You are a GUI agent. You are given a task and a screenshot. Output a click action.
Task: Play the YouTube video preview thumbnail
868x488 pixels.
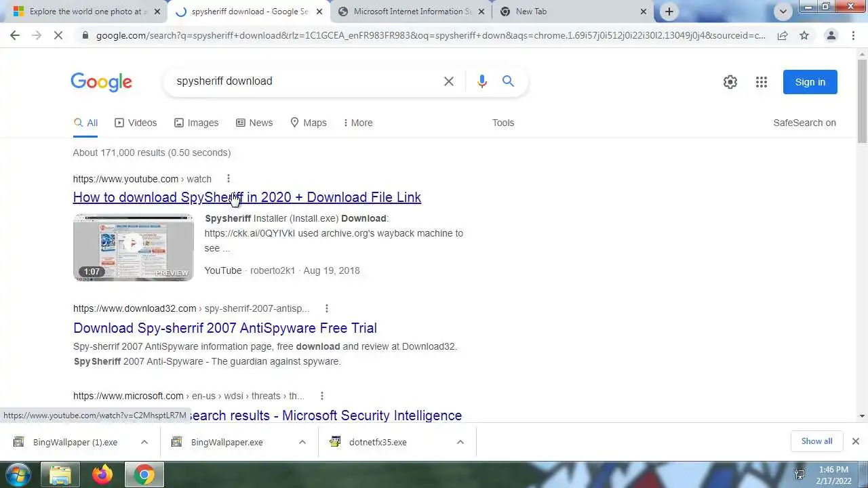pos(134,247)
